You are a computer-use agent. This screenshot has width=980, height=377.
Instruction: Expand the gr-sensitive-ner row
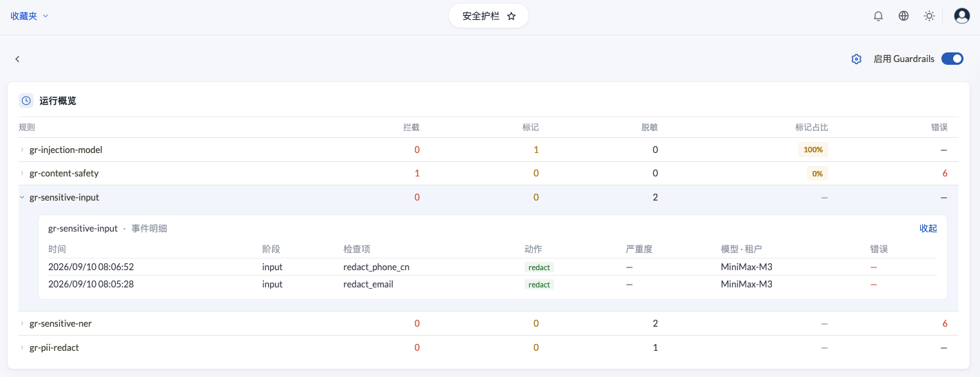point(22,323)
